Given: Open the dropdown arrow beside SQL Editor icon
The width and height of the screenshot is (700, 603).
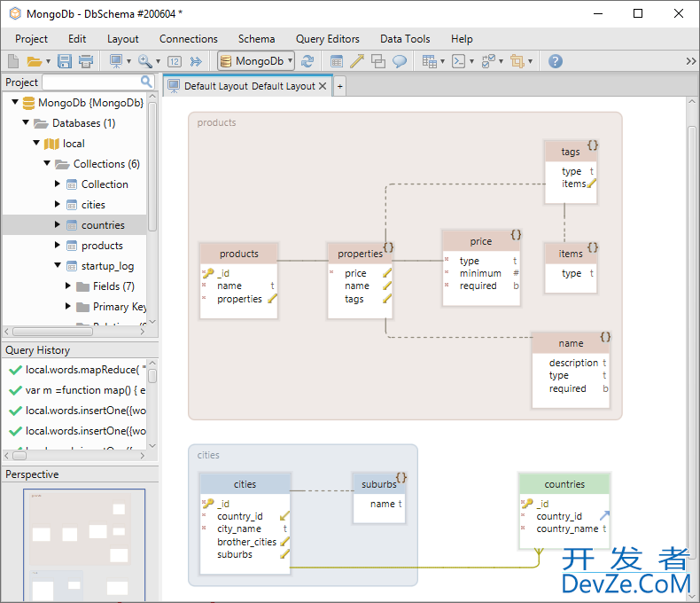Looking at the screenshot, I should pos(471,61).
